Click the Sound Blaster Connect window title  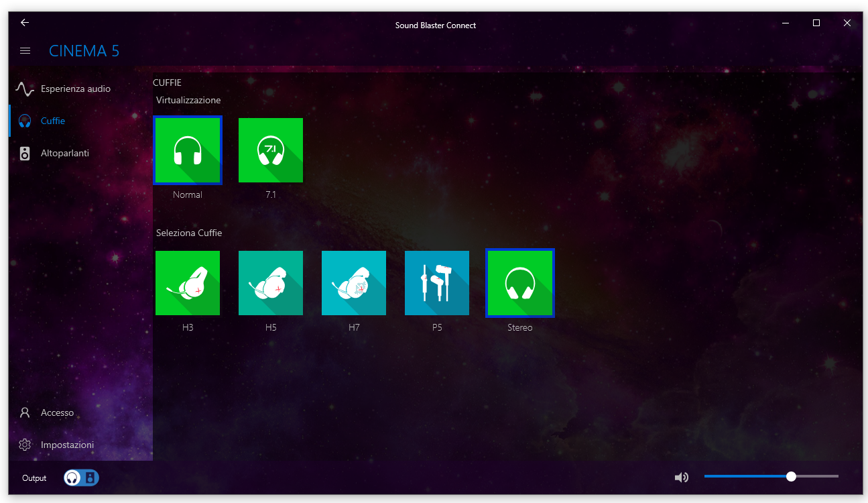436,25
